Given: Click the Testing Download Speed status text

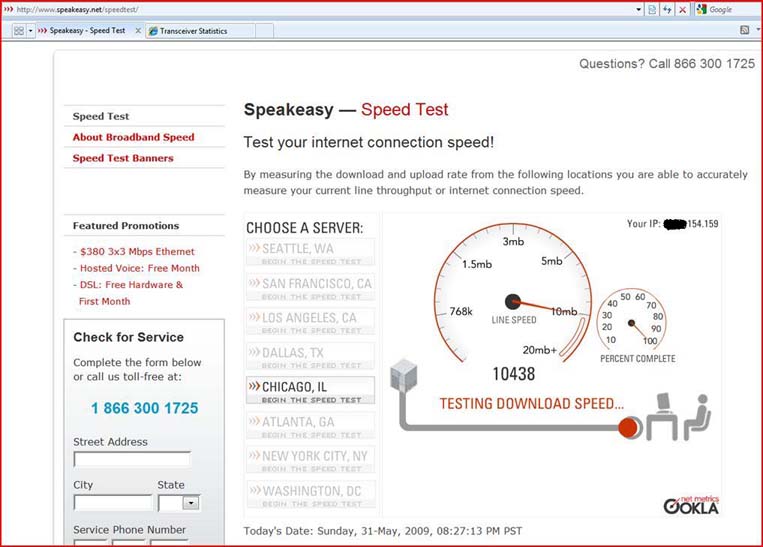Looking at the screenshot, I should coord(531,403).
